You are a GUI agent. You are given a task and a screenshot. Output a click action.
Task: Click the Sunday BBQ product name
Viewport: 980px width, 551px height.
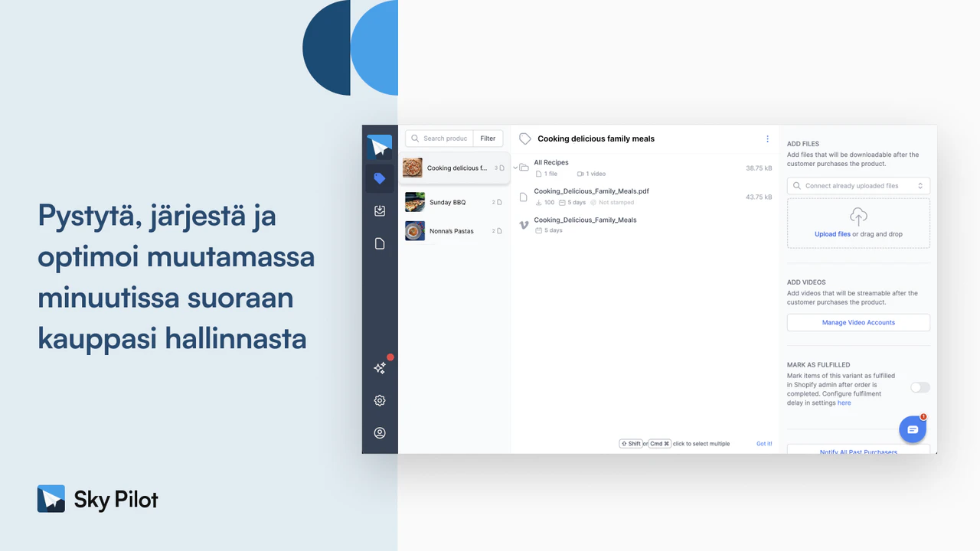point(447,202)
